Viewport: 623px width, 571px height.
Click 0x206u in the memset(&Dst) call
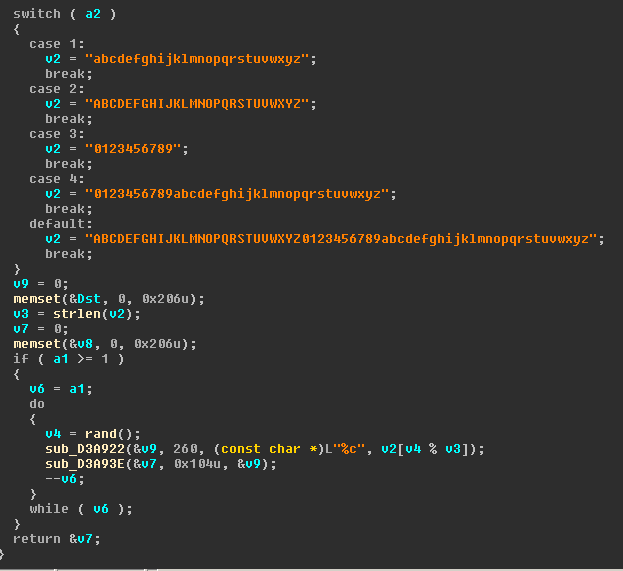pyautogui.click(x=165, y=299)
